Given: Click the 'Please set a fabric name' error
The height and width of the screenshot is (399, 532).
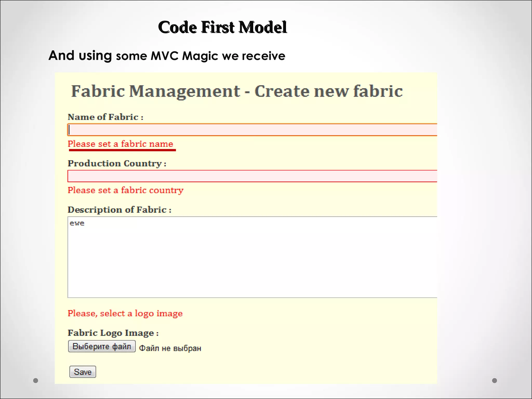Looking at the screenshot, I should (x=120, y=144).
